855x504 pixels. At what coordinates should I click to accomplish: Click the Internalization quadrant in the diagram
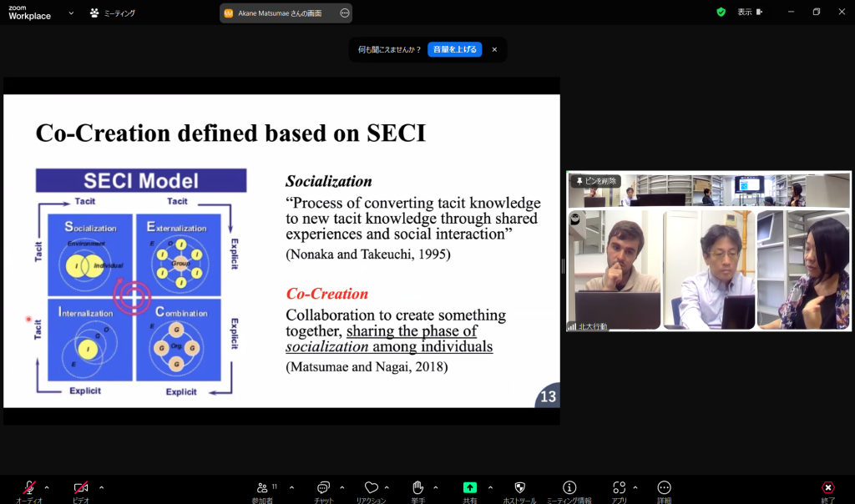click(90, 340)
